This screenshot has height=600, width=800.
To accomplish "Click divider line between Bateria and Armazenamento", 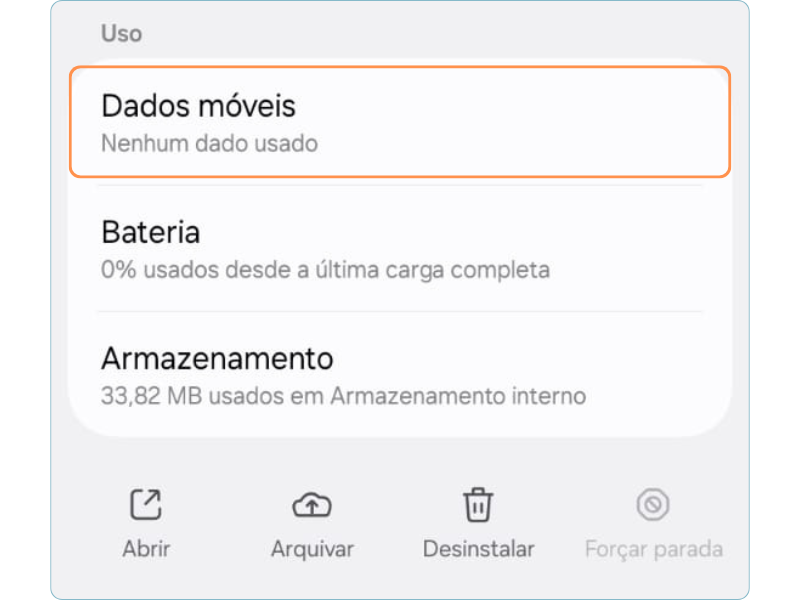I will pos(400,311).
